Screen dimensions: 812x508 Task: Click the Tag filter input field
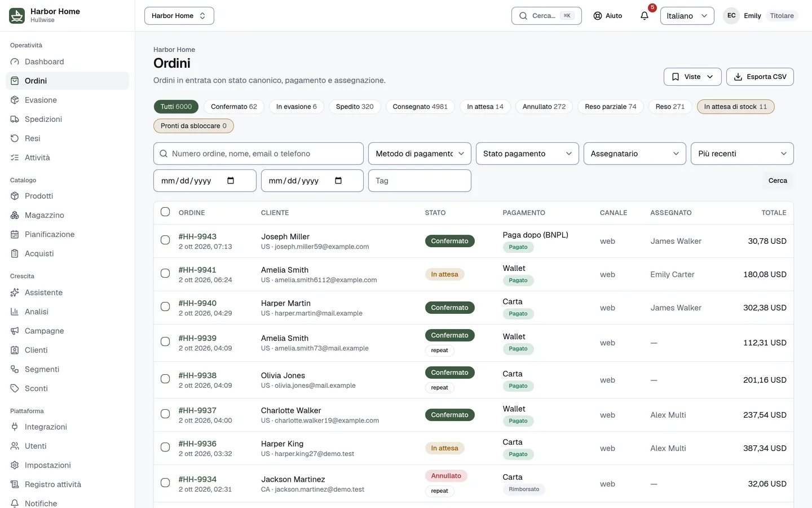pos(420,181)
